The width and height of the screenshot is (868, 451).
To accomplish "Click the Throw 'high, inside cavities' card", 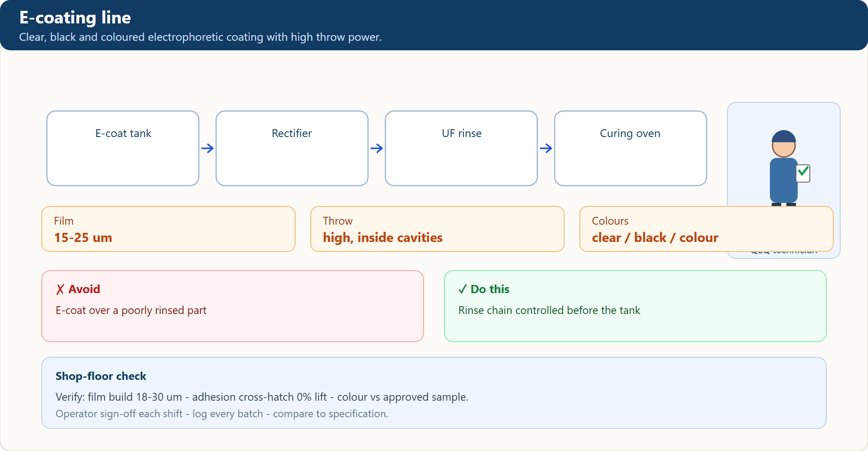I will (437, 229).
